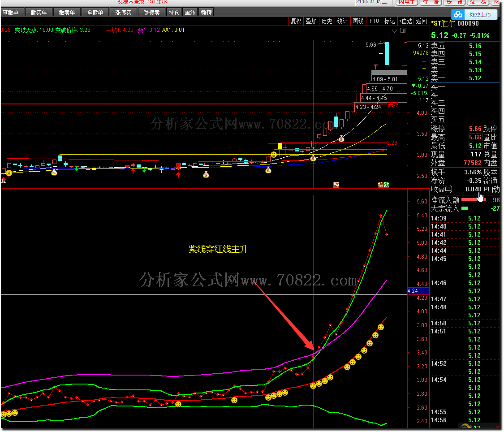The width and height of the screenshot is (504, 432).
Task: Click the 卖四 price 5.15
Action: coord(475,54)
